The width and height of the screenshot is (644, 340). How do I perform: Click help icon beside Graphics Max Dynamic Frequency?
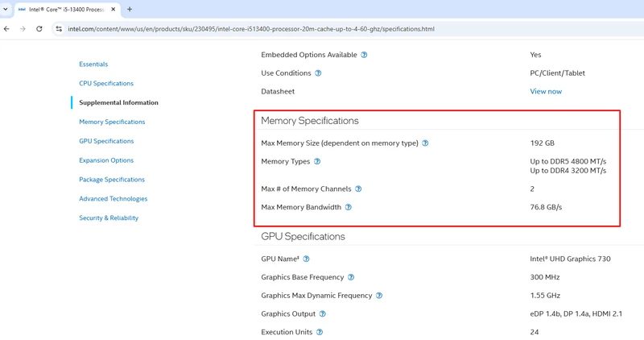379,296
